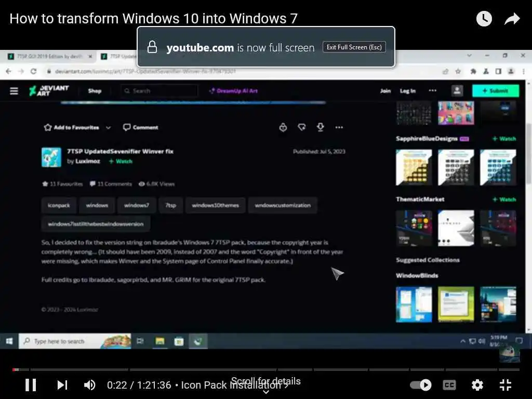Click the Share arrow icon

click(512, 19)
